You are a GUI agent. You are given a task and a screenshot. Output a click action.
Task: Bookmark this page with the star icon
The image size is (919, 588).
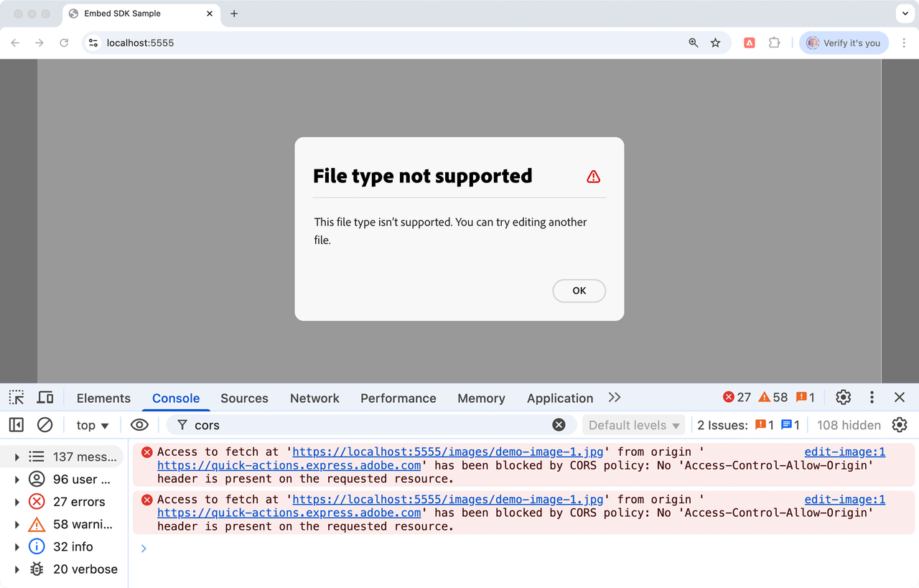click(x=715, y=43)
